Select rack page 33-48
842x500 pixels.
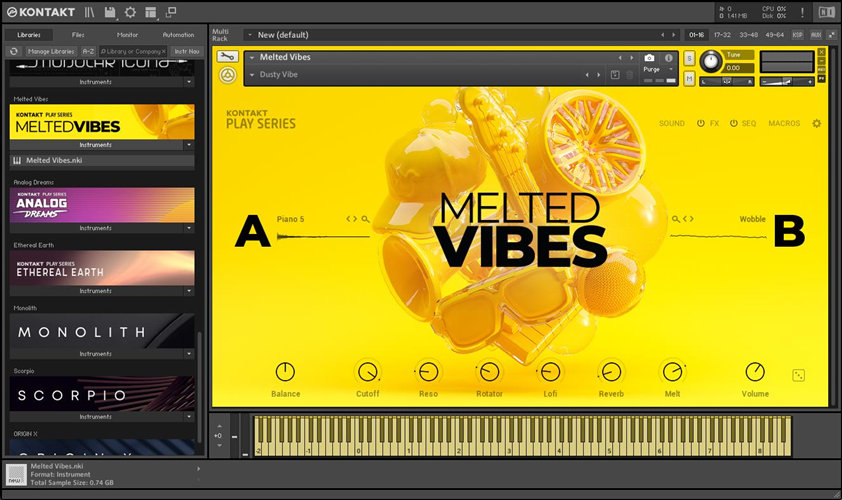pyautogui.click(x=748, y=35)
